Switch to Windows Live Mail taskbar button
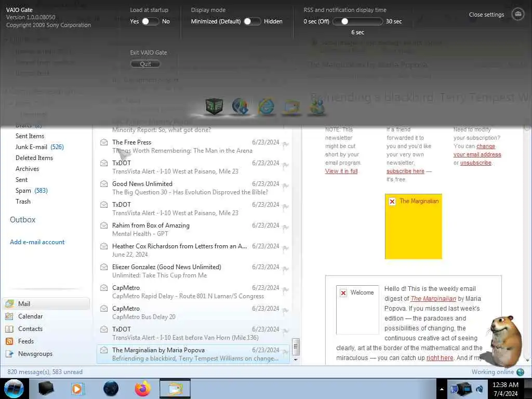This screenshot has height=399, width=532. [175, 389]
